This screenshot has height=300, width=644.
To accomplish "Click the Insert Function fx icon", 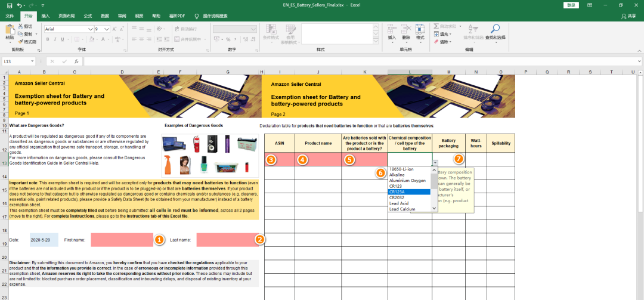I will click(x=76, y=61).
